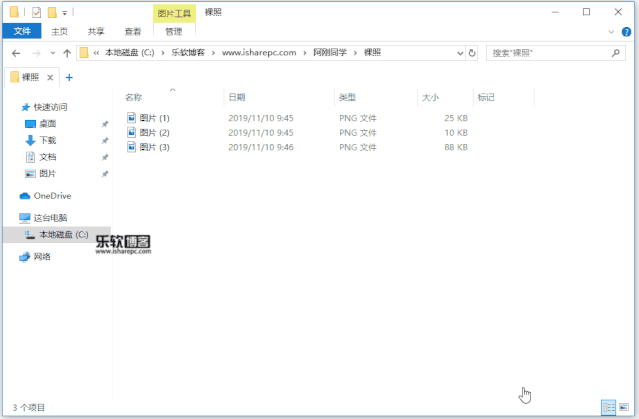Click the pin icon next to 下载
This screenshot has height=419, width=639.
105,141
